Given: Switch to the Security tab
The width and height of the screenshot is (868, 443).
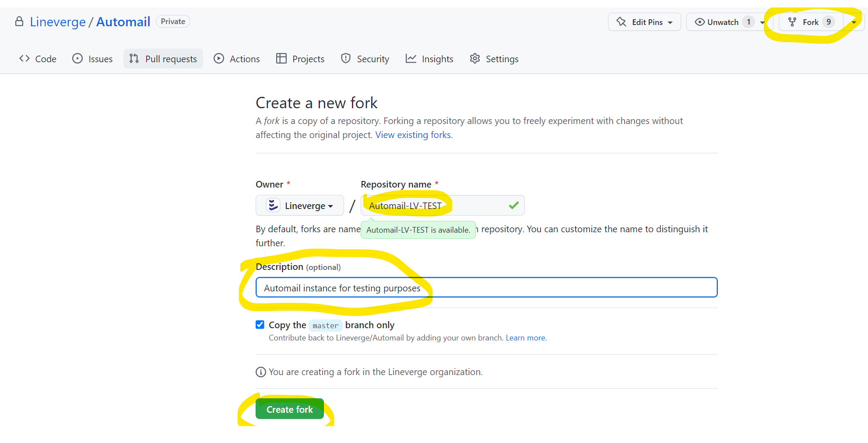Looking at the screenshot, I should coord(373,58).
